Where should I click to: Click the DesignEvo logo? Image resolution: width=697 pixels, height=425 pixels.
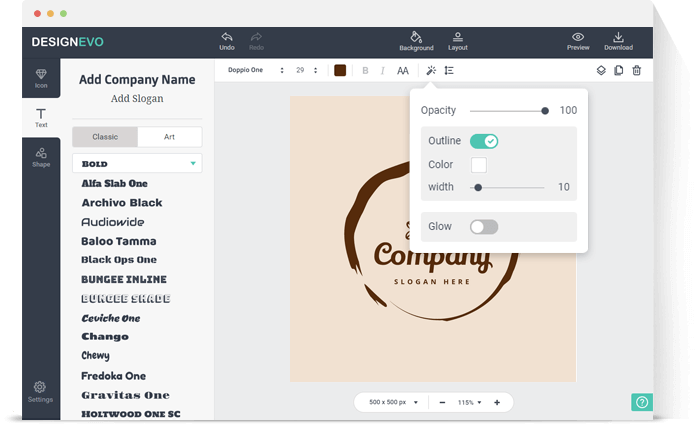point(68,42)
